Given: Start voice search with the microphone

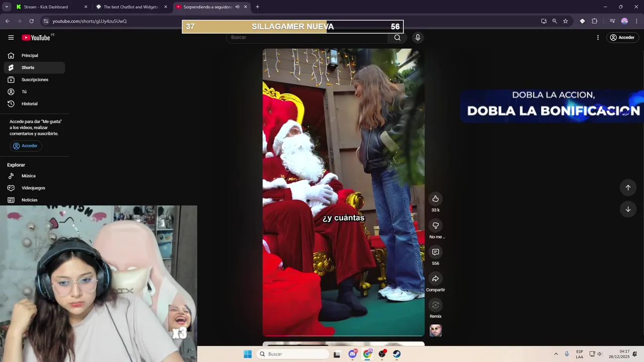Looking at the screenshot, I should 418,37.
